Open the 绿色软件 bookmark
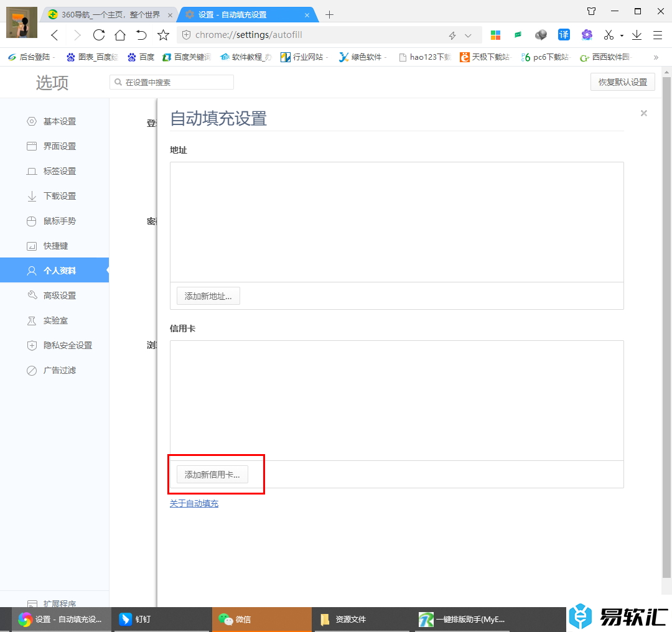 pos(363,57)
